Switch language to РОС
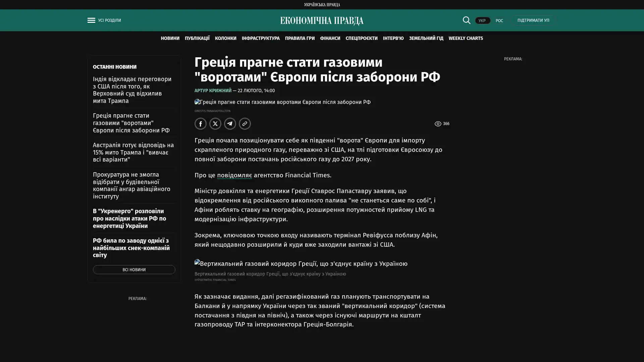Viewport: 644px width, 362px height. (x=499, y=20)
